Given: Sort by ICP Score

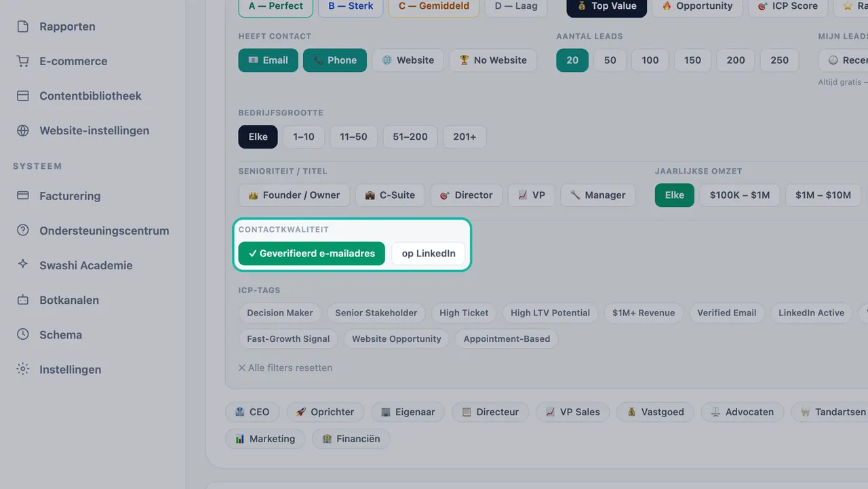Looking at the screenshot, I should (x=788, y=6).
